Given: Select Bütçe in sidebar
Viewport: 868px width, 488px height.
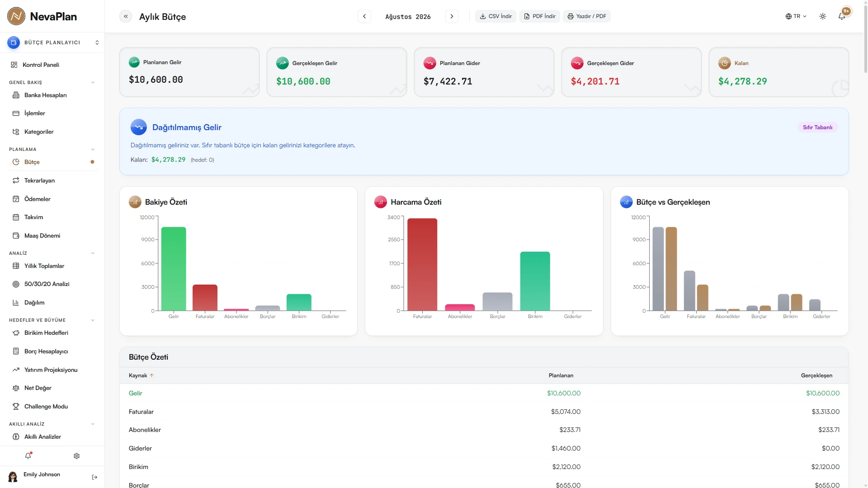Looking at the screenshot, I should click(x=52, y=162).
